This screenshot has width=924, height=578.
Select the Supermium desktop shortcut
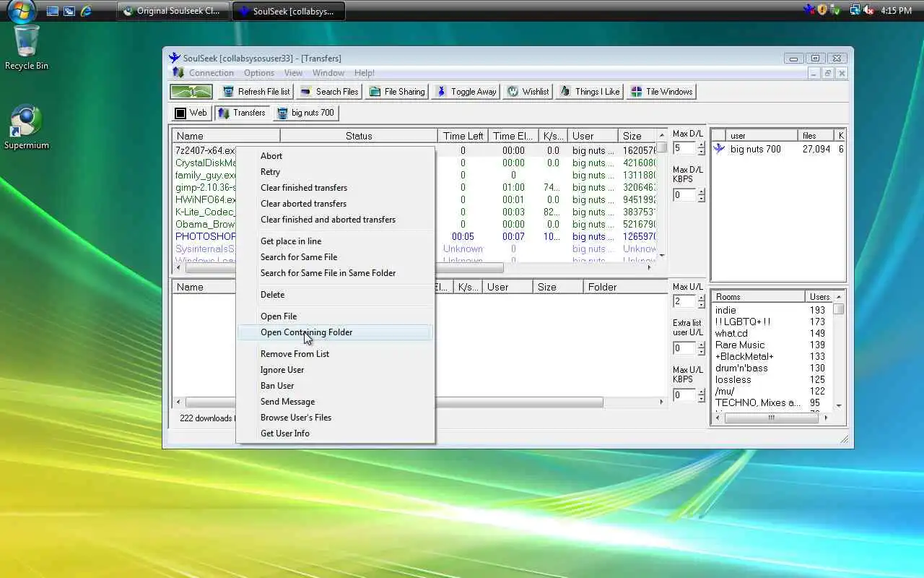27,128
